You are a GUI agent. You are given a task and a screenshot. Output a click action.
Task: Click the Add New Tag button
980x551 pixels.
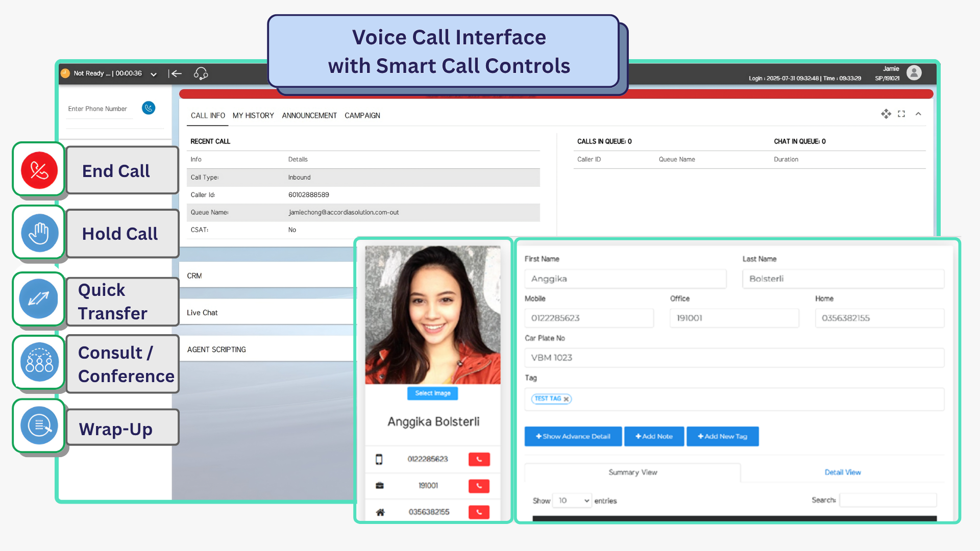[x=723, y=436]
